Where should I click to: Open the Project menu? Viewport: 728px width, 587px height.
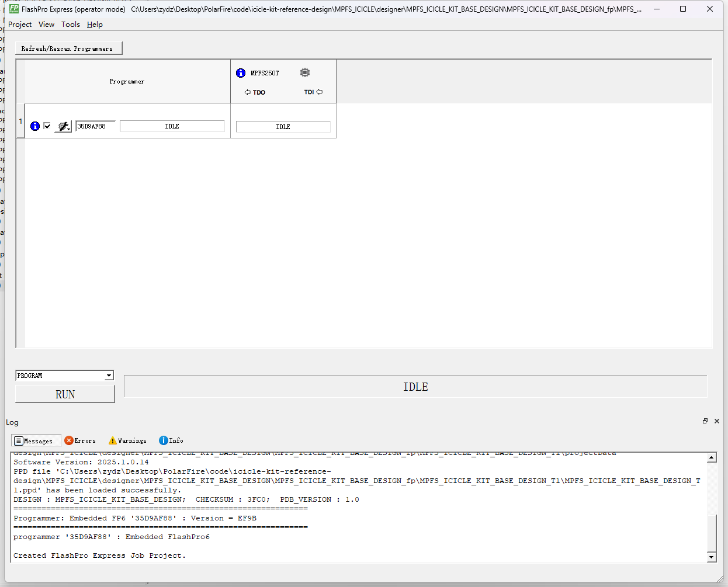20,25
